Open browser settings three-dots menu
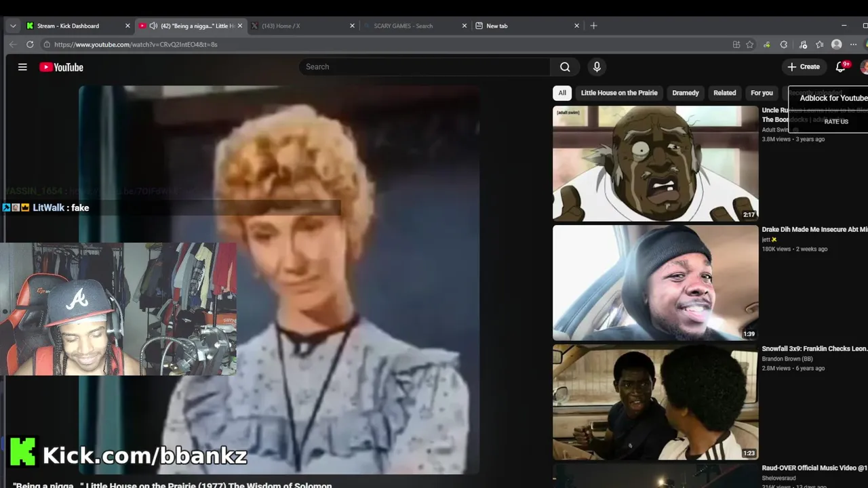 point(854,44)
